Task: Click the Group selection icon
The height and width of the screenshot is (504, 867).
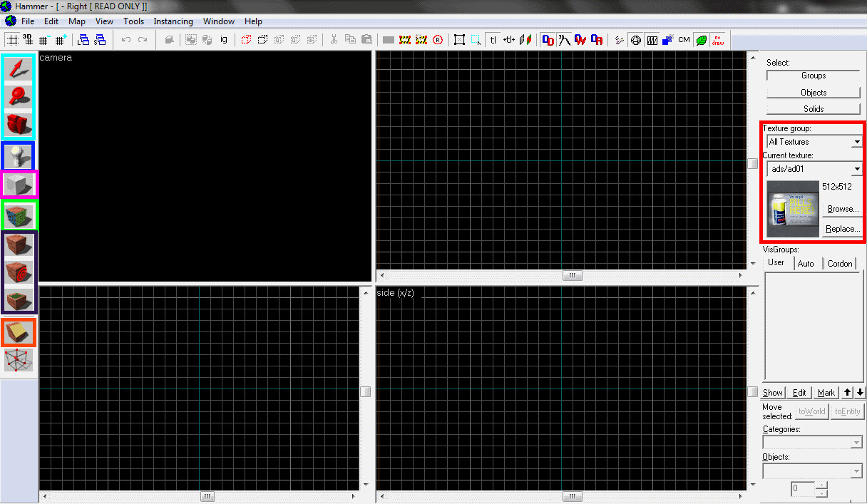Action: (191, 40)
